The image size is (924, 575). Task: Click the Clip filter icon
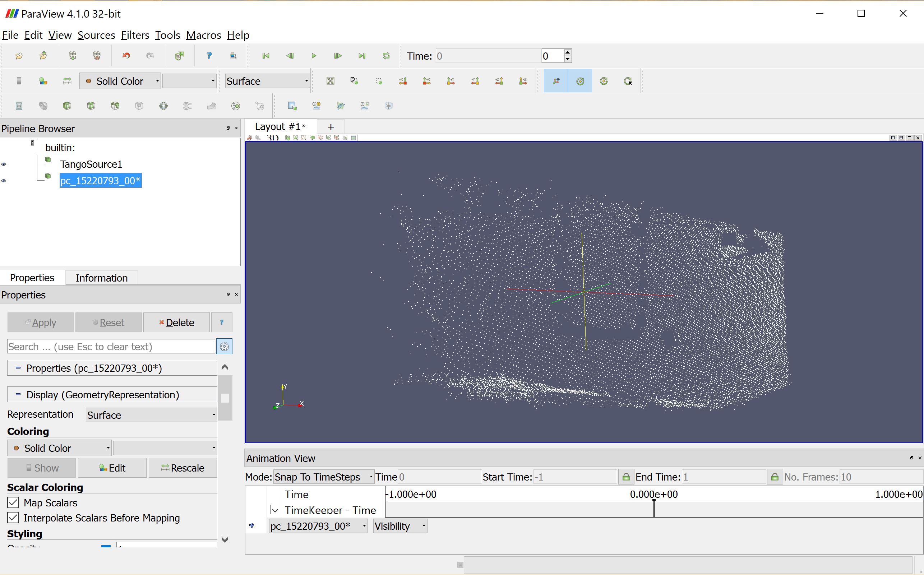[67, 106]
